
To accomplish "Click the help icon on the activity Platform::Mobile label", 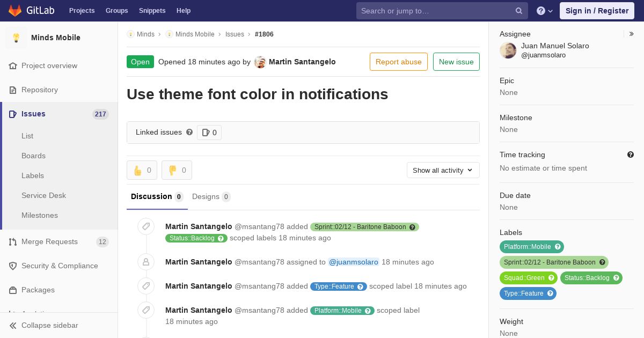I will point(368,311).
